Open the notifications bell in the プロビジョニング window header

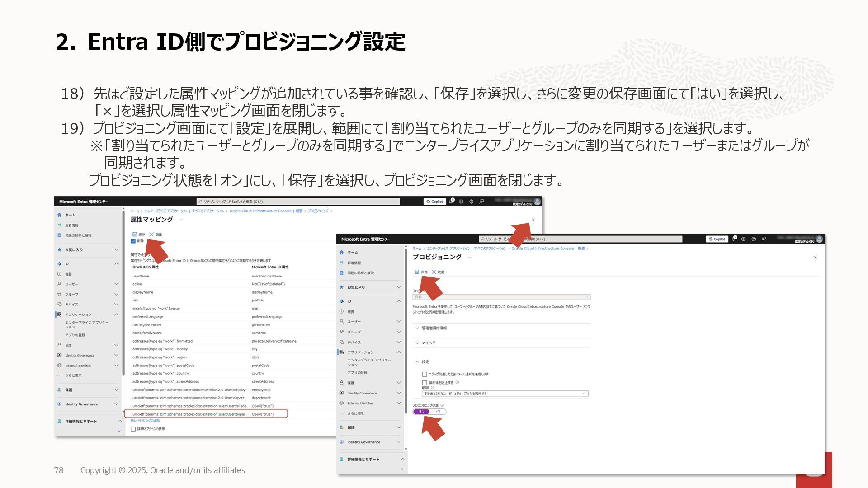pyautogui.click(x=734, y=239)
